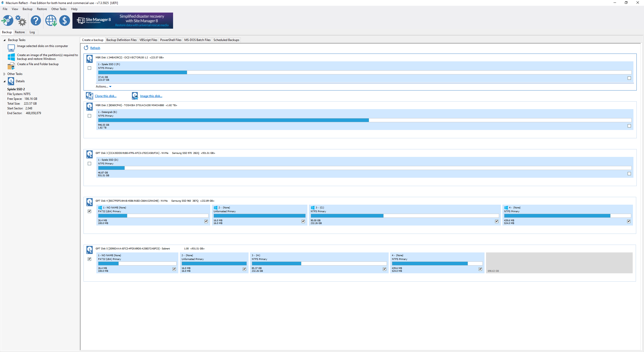The image size is (644, 352).
Task: Collapse the Backup Tasks section
Action: point(4,40)
